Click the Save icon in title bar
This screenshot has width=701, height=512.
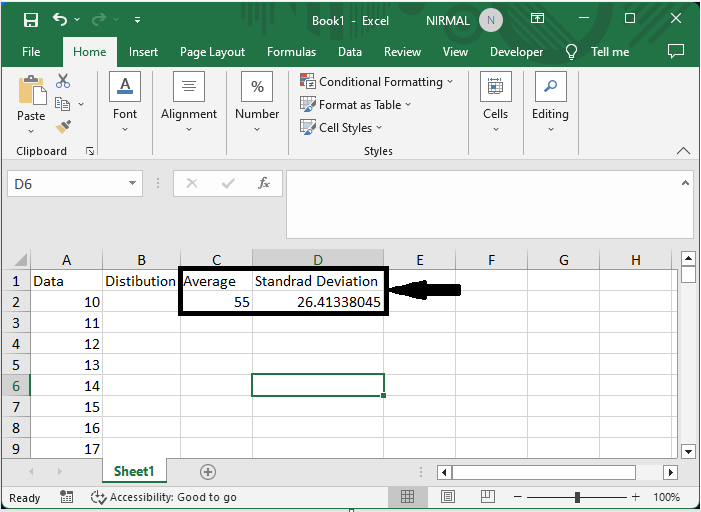31,20
